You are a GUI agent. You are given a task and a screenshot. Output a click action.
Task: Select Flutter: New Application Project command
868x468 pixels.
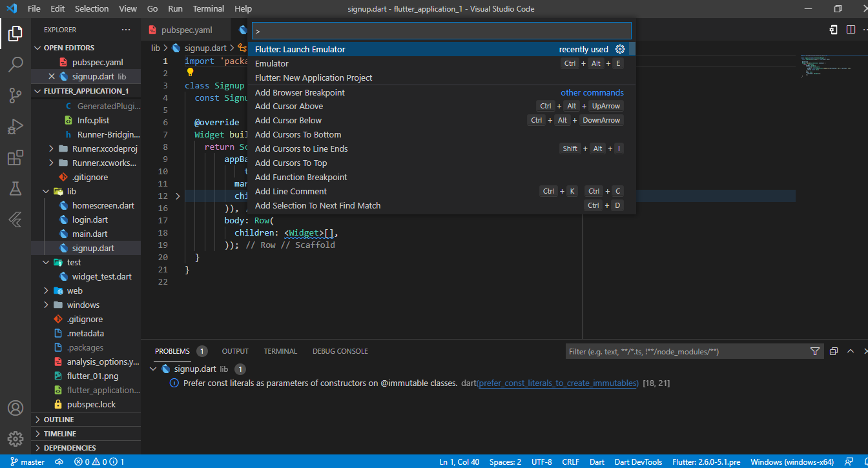coord(442,77)
